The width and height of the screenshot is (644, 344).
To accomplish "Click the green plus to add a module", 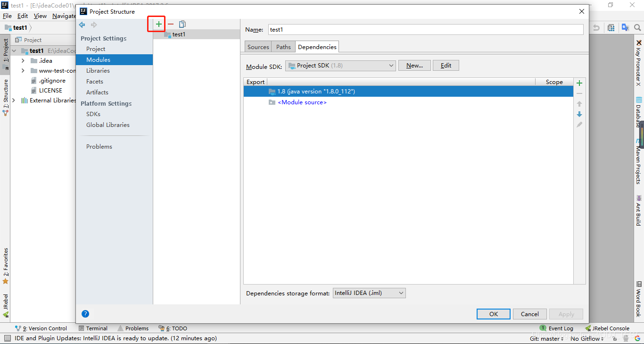I will tap(159, 24).
